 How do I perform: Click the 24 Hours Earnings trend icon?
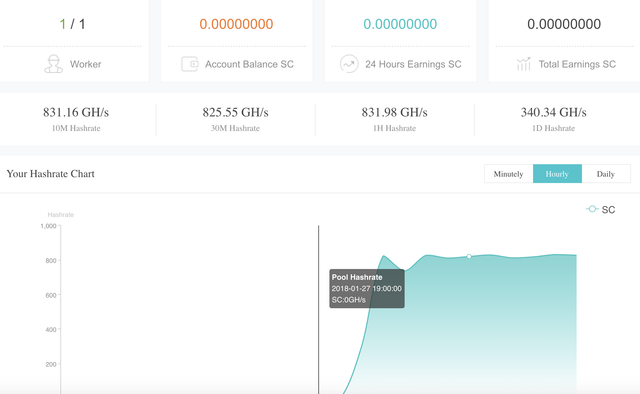click(x=349, y=64)
